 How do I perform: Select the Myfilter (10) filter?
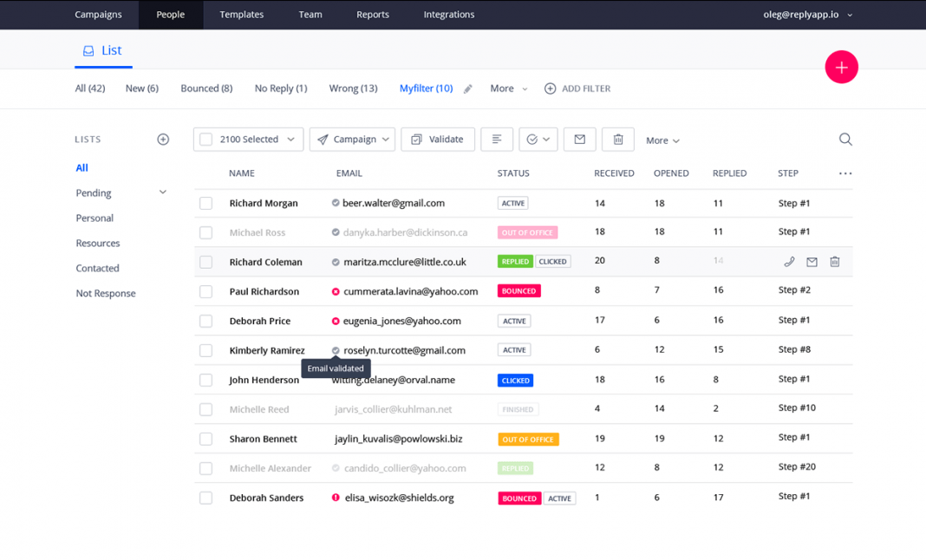(426, 88)
